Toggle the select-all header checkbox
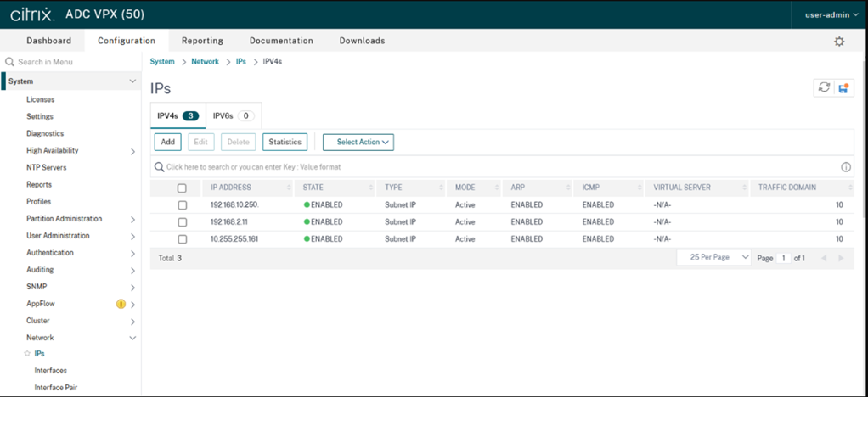Image resolution: width=868 pixels, height=448 pixels. coord(182,188)
